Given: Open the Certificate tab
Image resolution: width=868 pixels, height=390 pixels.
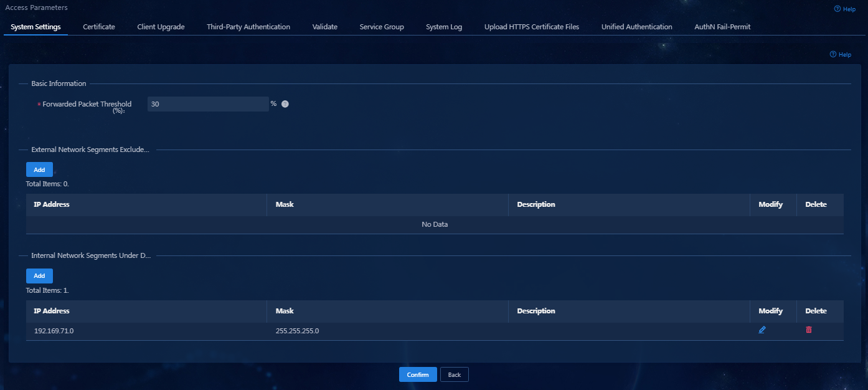Looking at the screenshot, I should pos(99,27).
